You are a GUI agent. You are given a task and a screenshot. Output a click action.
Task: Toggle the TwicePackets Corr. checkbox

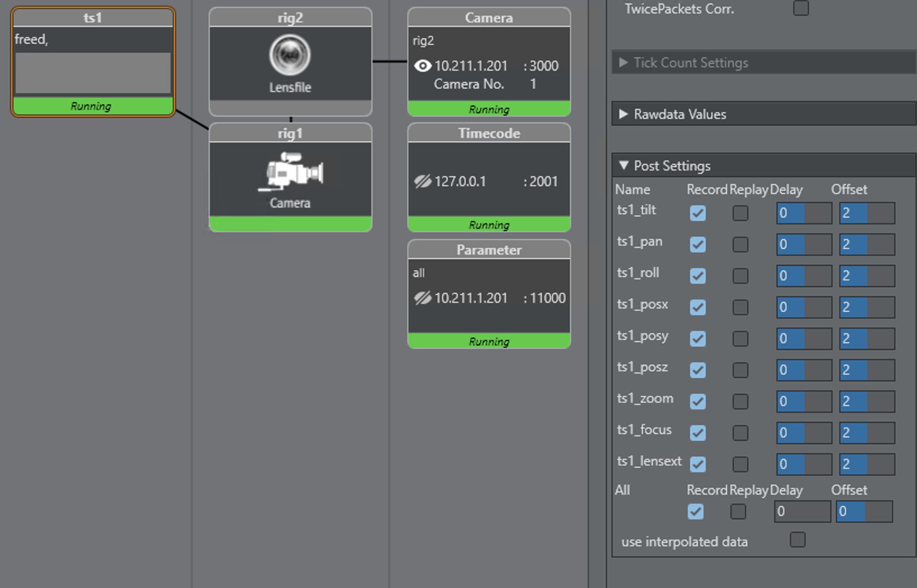click(x=801, y=8)
